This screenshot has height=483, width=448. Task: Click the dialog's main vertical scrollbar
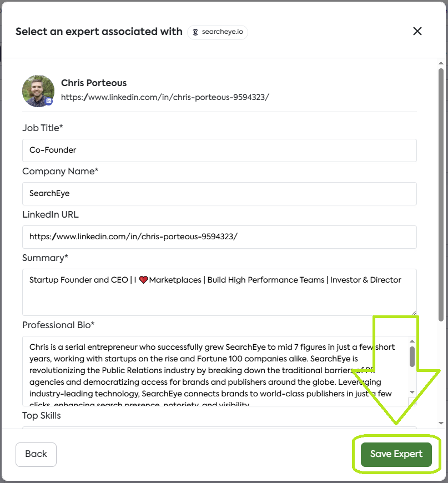click(x=441, y=194)
